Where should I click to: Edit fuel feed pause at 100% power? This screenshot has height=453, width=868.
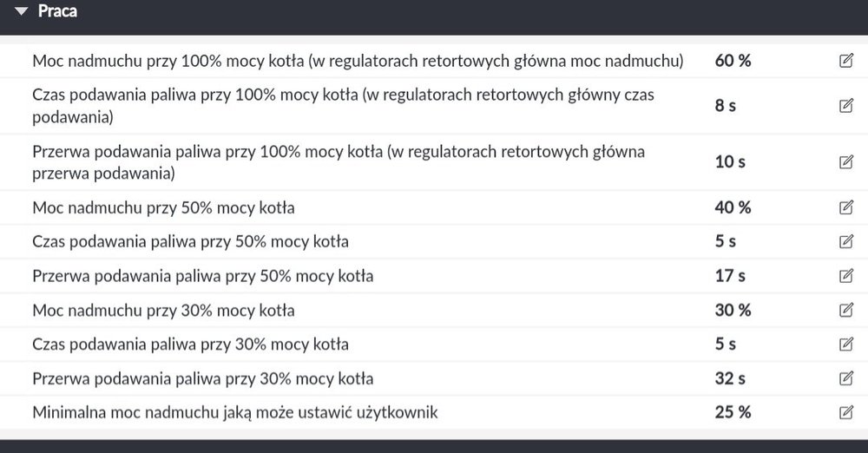(x=846, y=162)
